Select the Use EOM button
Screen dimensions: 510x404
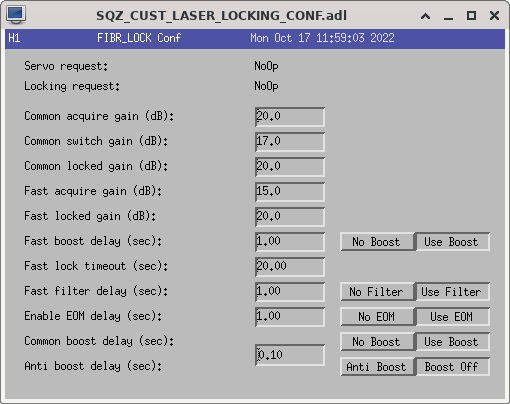(x=452, y=317)
